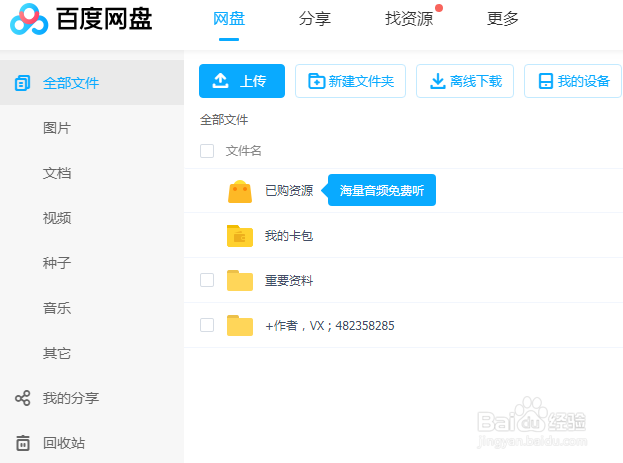
Task: Tick the select-all 文件名 checkbox
Action: point(207,151)
